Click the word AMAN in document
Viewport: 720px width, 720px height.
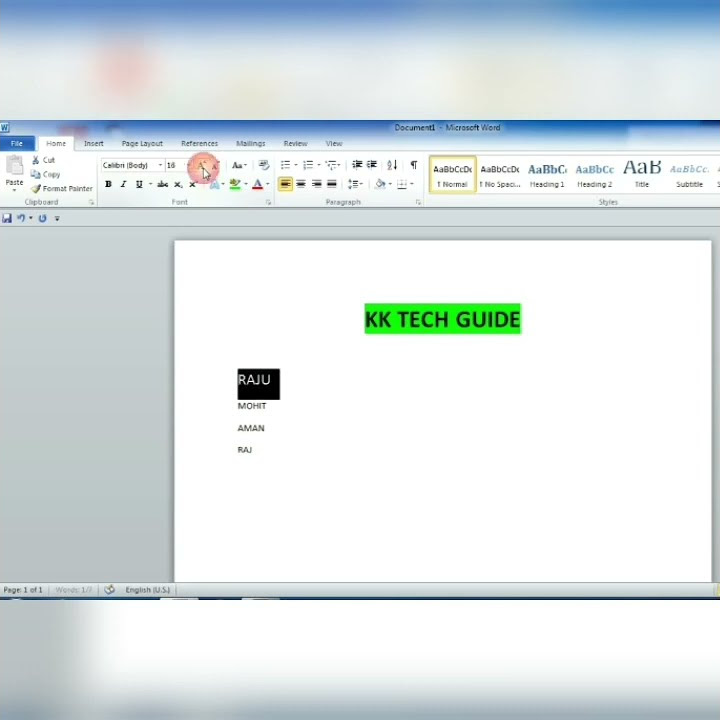(x=251, y=428)
